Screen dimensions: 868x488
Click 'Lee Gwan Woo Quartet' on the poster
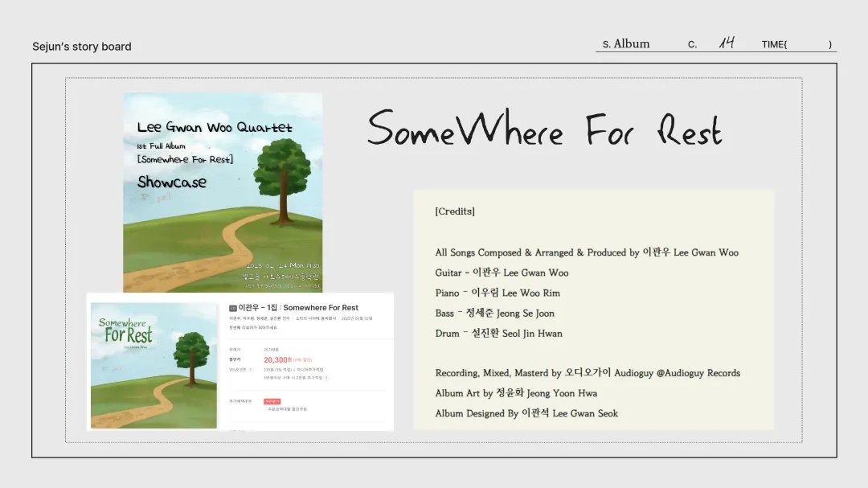point(215,127)
